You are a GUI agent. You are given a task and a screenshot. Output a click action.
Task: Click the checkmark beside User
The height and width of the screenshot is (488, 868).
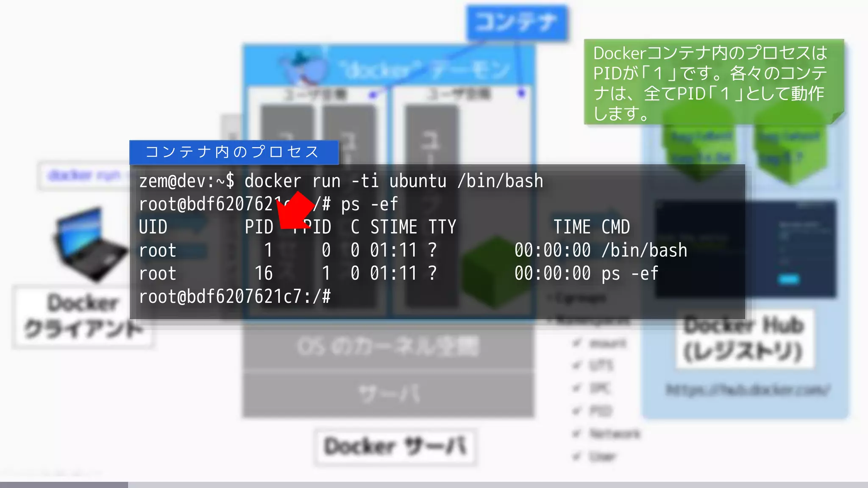[576, 456]
